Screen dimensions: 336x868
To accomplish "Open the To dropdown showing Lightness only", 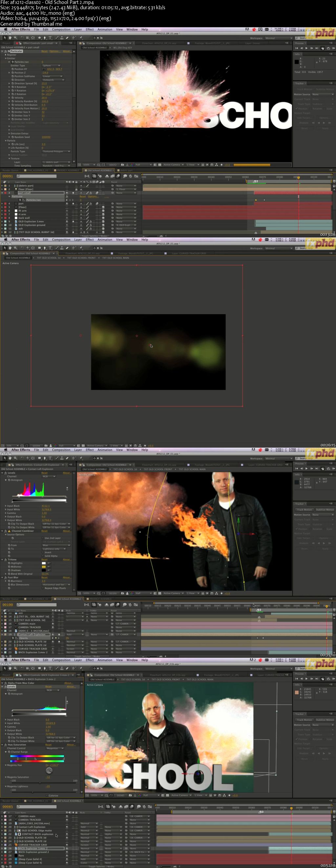I will 54,549.
